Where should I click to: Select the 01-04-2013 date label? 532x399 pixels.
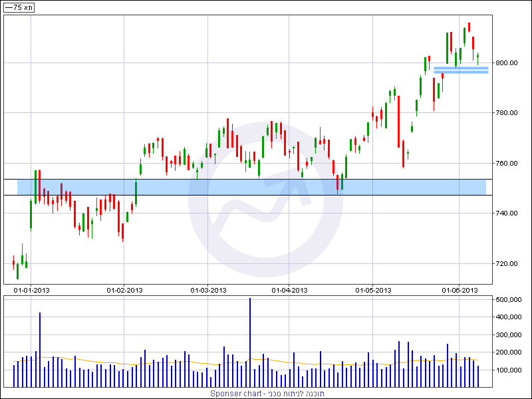[x=289, y=291]
